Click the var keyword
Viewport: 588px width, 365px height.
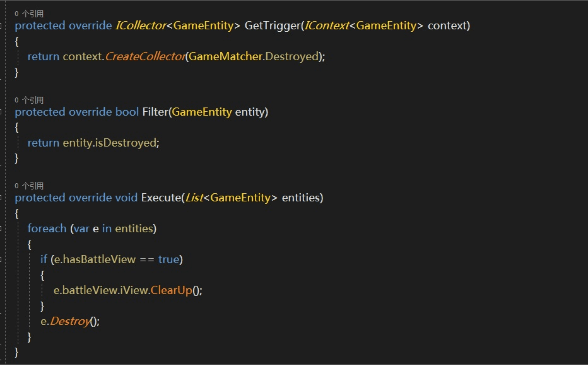(x=82, y=229)
